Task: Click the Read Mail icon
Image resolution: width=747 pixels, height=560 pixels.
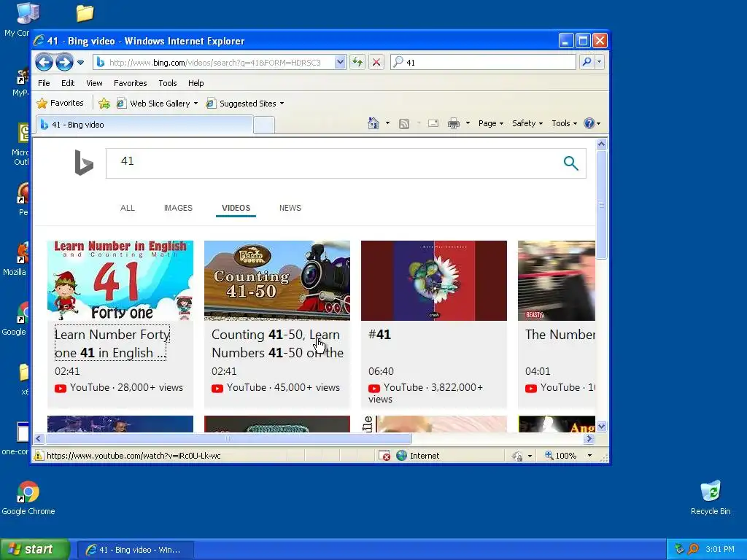Action: coord(433,123)
